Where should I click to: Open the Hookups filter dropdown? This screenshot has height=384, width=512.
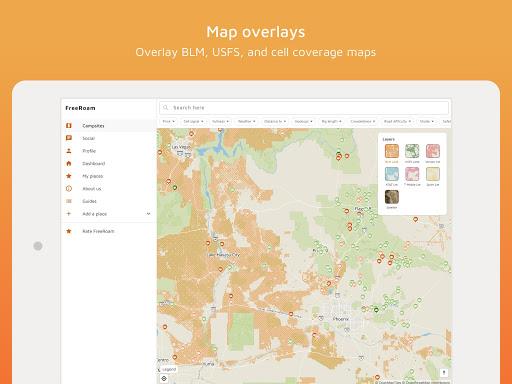pos(303,121)
